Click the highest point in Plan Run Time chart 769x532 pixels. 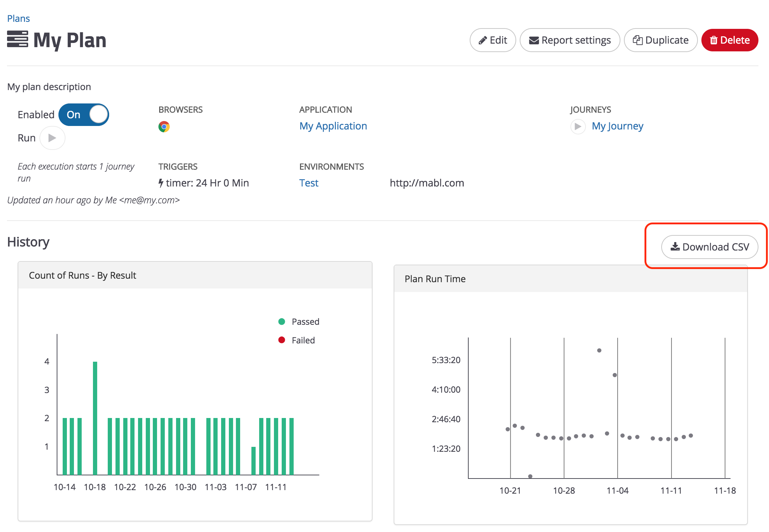(599, 350)
